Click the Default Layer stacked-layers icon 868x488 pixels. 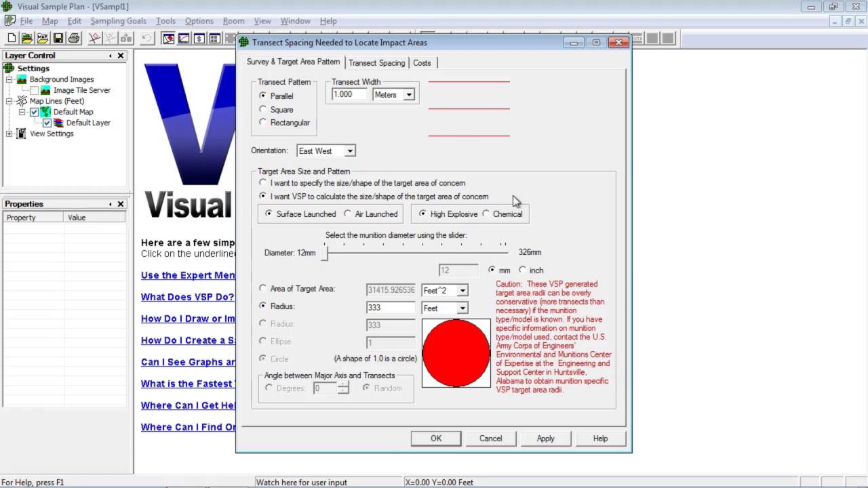pyautogui.click(x=58, y=123)
